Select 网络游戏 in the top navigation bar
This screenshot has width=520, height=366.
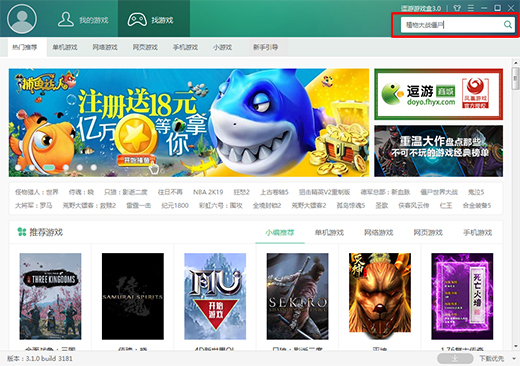(x=105, y=47)
